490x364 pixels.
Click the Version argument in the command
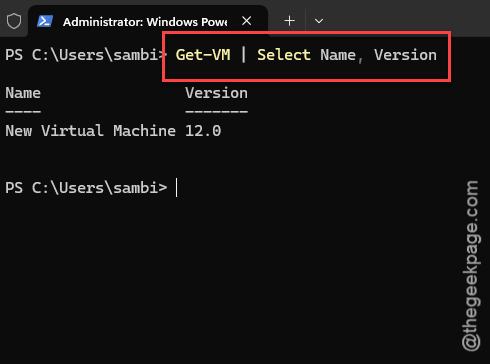405,55
